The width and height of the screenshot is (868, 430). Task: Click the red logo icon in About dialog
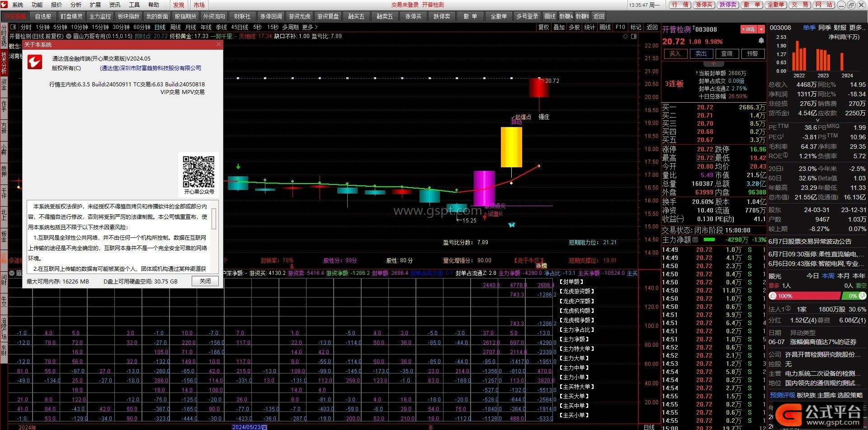click(x=35, y=62)
